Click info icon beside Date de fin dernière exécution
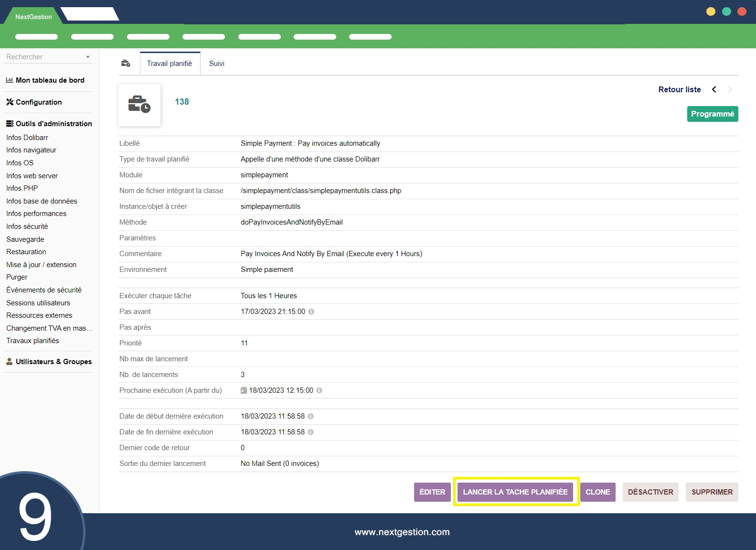Screen dimensions: 756x550 pyautogui.click(x=311, y=432)
